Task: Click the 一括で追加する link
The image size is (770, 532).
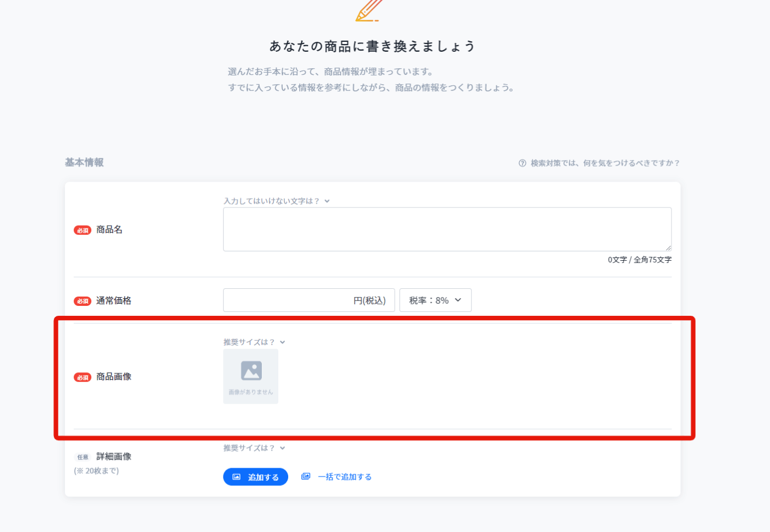Action: (345, 477)
